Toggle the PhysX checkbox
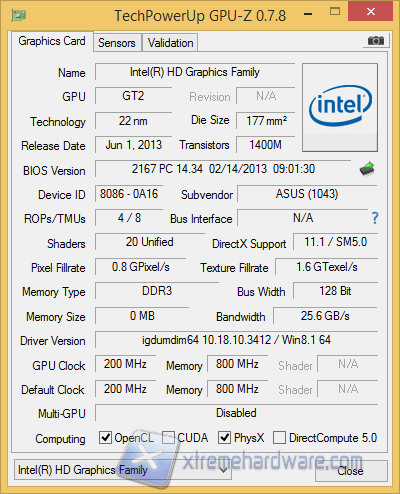 [x=224, y=437]
